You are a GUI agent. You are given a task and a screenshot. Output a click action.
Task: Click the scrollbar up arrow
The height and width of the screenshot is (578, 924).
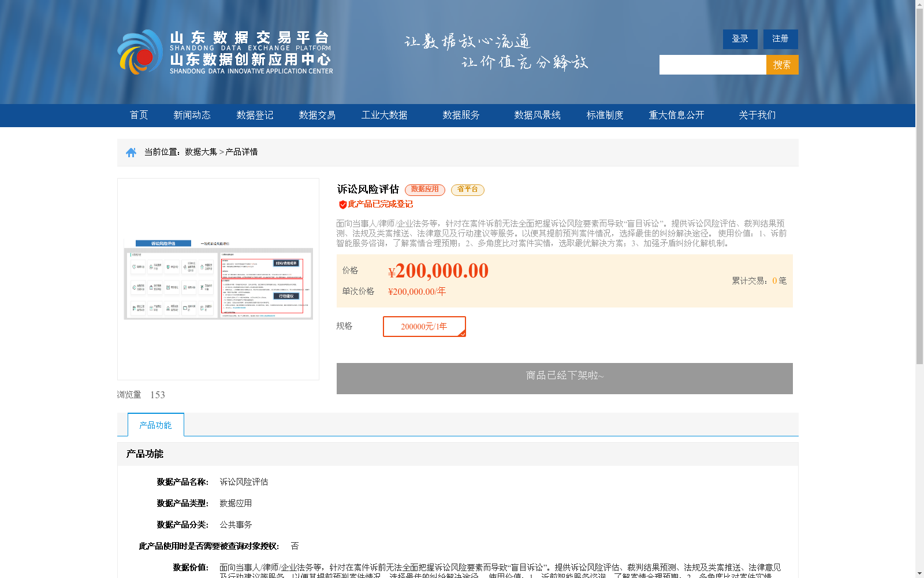[x=919, y=4]
